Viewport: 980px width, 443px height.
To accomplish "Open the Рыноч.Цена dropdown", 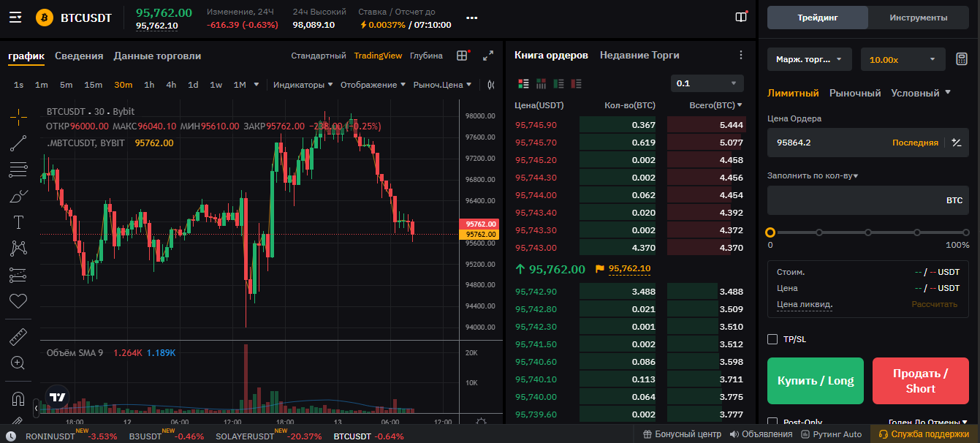I will pyautogui.click(x=443, y=85).
